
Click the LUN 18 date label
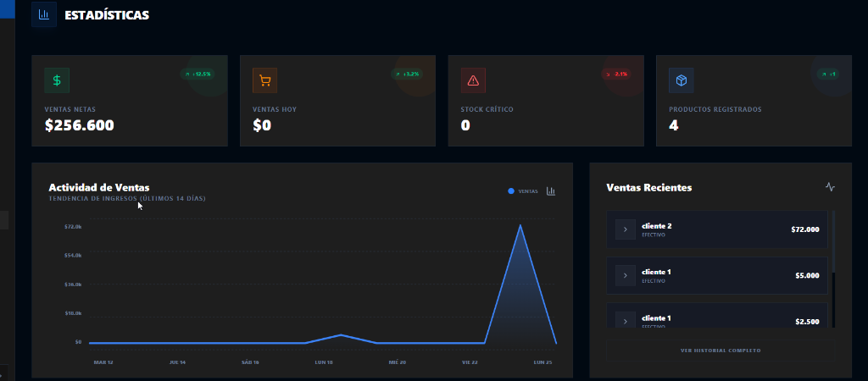[324, 362]
